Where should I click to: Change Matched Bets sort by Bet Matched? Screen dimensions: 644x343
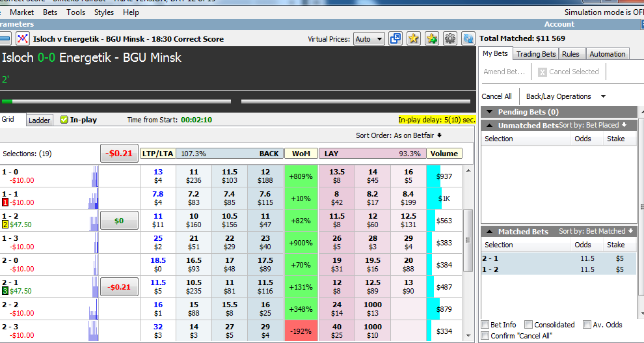pyautogui.click(x=595, y=231)
